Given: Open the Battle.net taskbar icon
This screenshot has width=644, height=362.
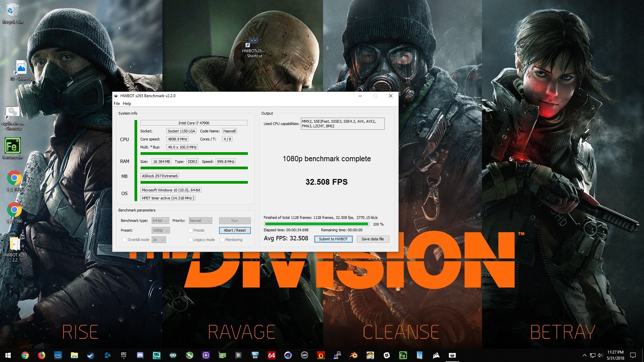Looking at the screenshot, I should click(107, 355).
